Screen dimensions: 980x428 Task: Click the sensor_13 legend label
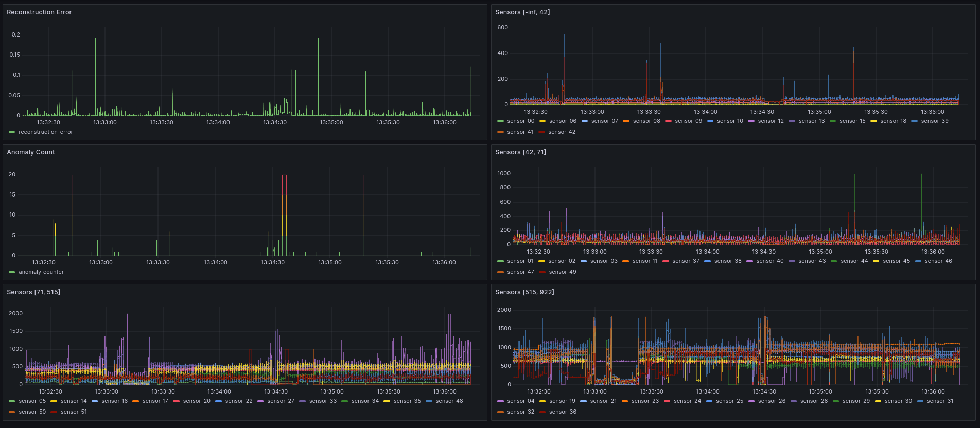812,121
